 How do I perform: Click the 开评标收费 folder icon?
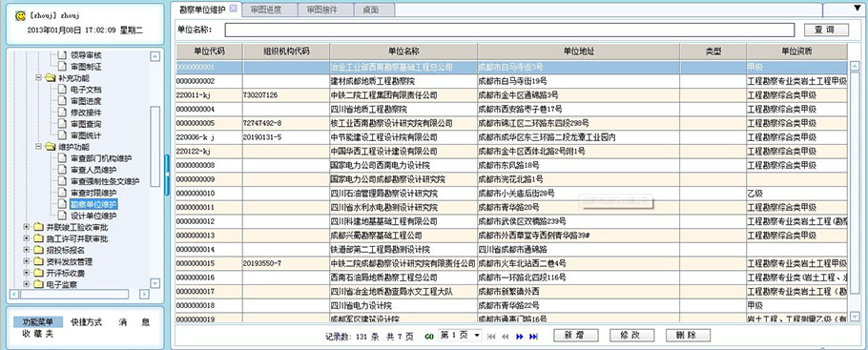coord(38,273)
